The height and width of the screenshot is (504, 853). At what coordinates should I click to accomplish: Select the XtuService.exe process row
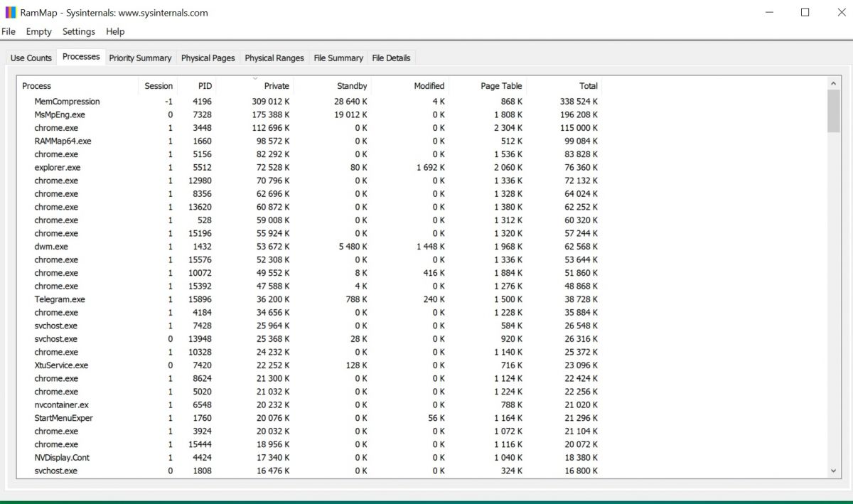point(310,365)
